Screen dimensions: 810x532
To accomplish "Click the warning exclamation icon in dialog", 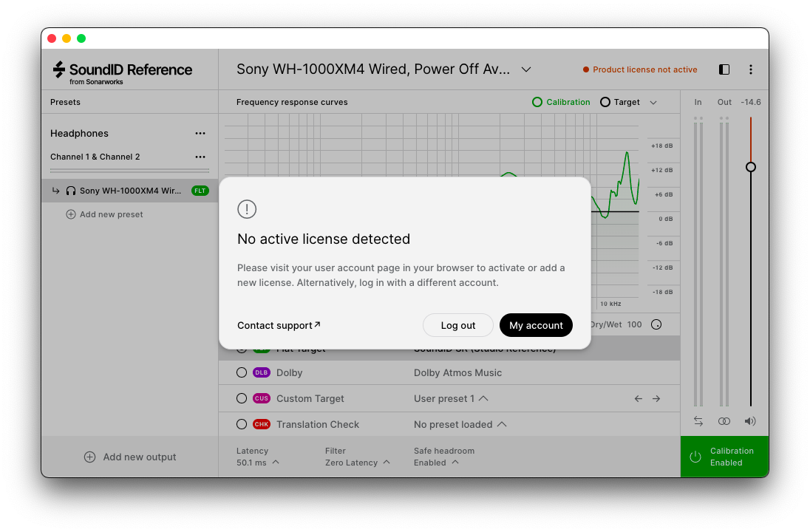I will 247,209.
